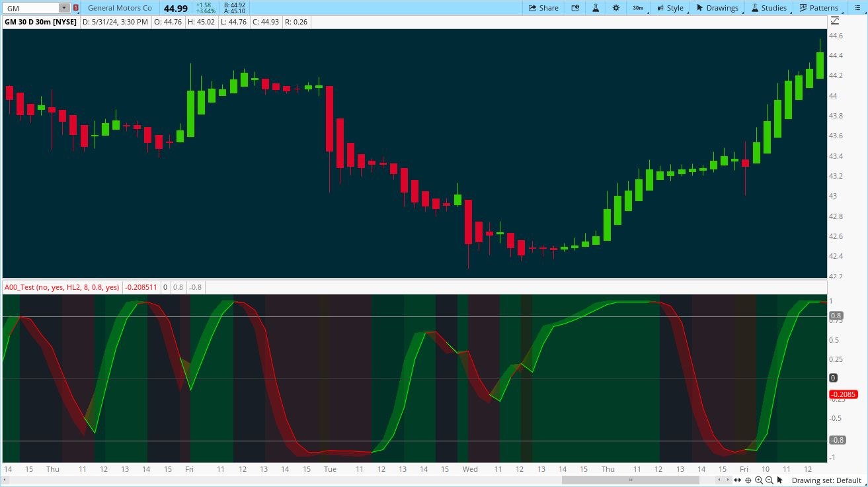Click scroll right arrow on time axis

coord(727,480)
